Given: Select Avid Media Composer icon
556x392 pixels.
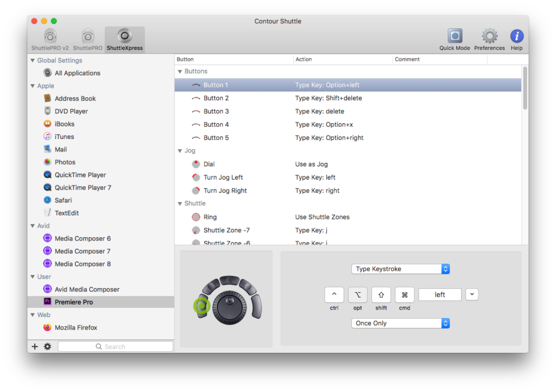Looking at the screenshot, I should coord(48,289).
